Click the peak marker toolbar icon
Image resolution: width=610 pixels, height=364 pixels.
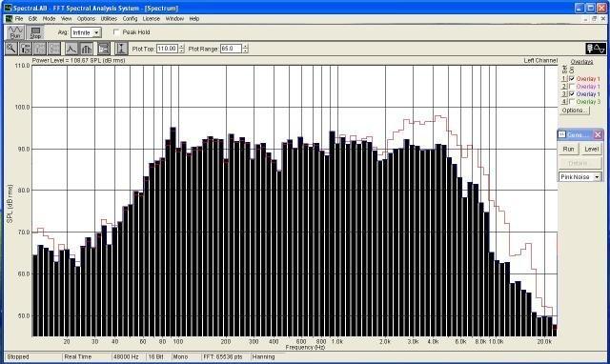pos(121,49)
